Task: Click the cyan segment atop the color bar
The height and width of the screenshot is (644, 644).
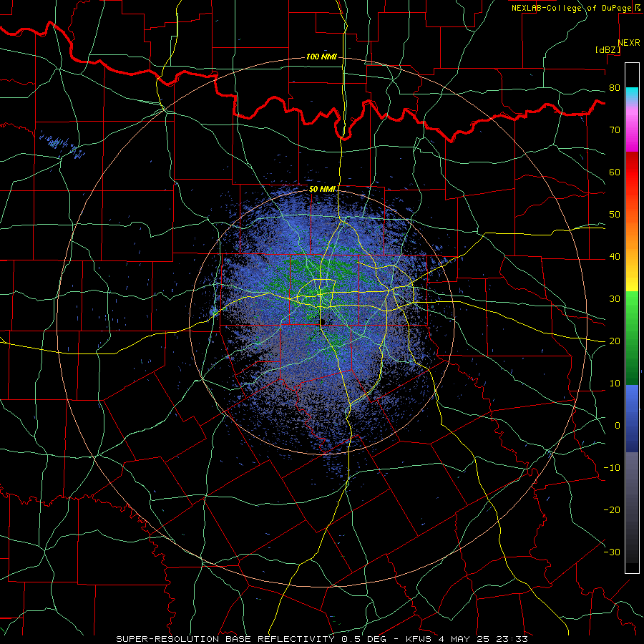Action: (632, 93)
